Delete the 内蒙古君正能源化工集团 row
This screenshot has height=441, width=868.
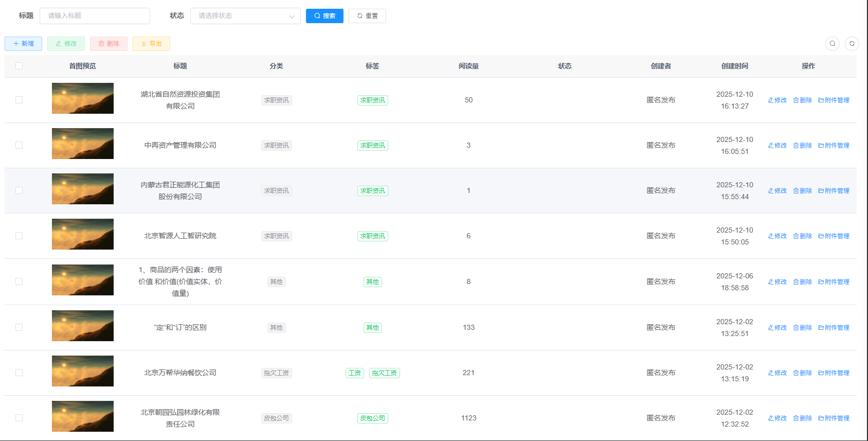tap(803, 191)
